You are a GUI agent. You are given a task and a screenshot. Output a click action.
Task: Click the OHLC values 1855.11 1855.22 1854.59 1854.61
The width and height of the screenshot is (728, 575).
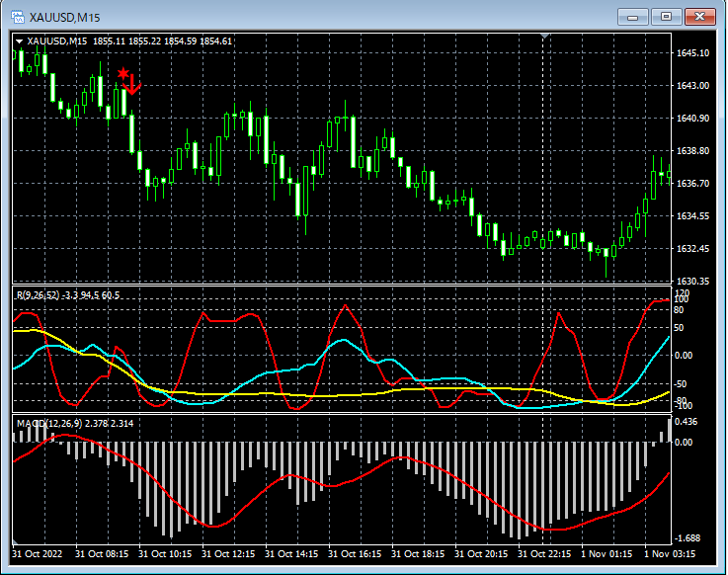(162, 41)
